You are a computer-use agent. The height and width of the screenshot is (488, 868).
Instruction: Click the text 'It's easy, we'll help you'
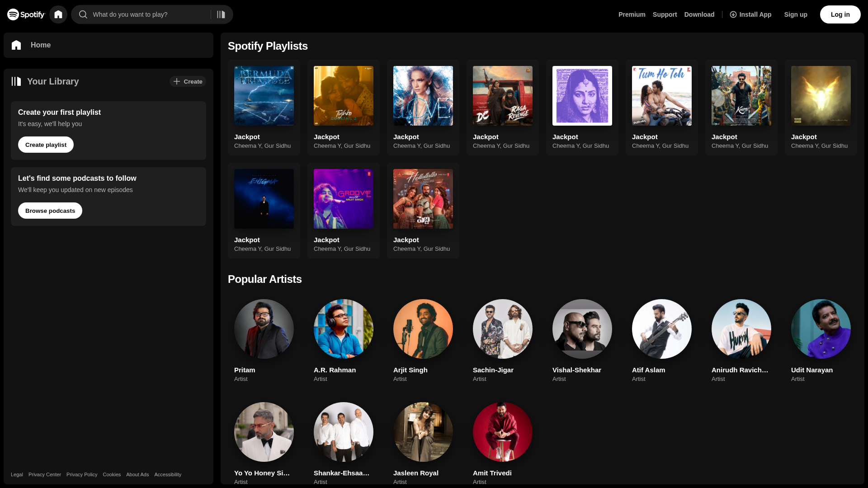[x=50, y=124]
